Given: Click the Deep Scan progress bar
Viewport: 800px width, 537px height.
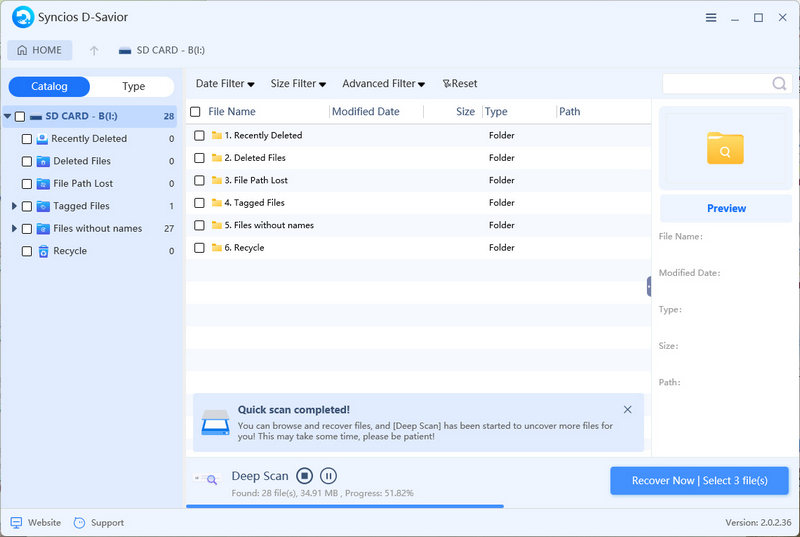Looking at the screenshot, I should point(345,506).
